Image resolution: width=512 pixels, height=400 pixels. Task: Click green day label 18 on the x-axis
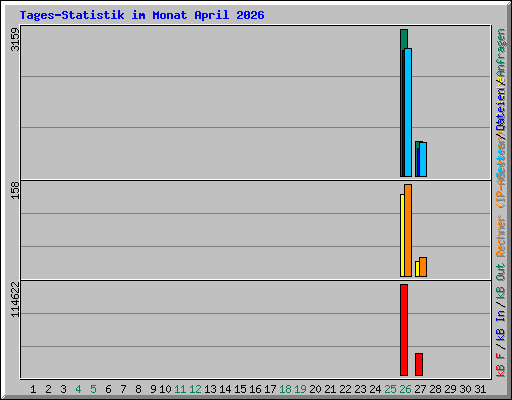pos(285,389)
